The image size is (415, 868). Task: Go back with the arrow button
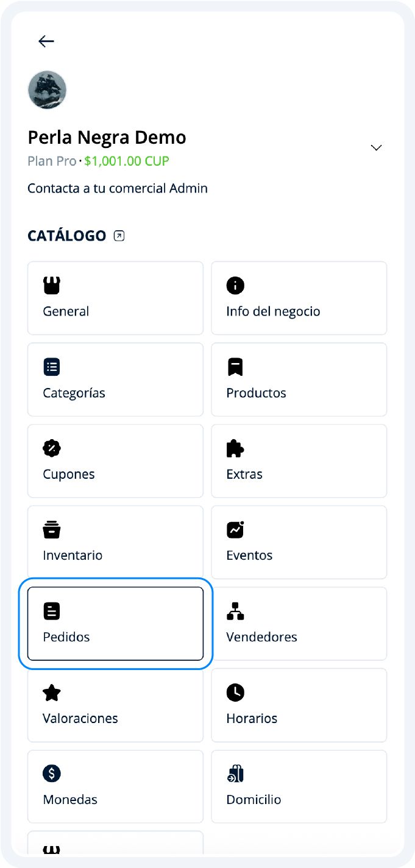[46, 41]
